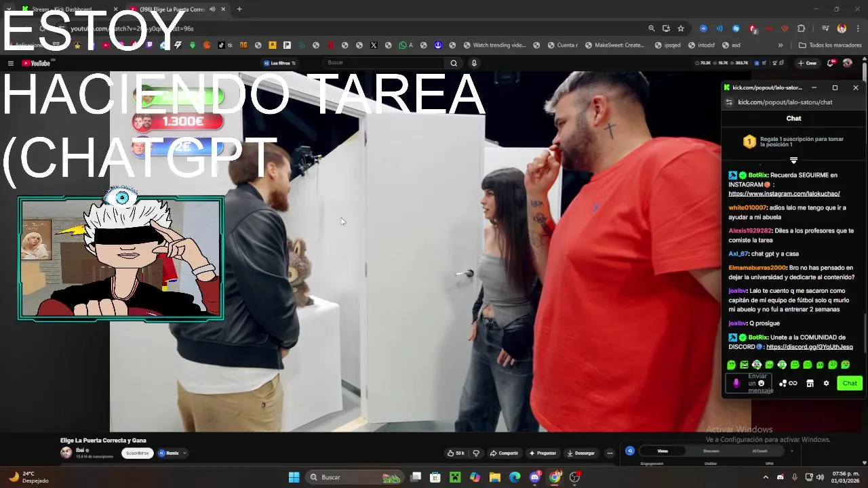The height and width of the screenshot is (488, 868).
Task: Open File Explorer from the taskbar
Action: coord(495,477)
